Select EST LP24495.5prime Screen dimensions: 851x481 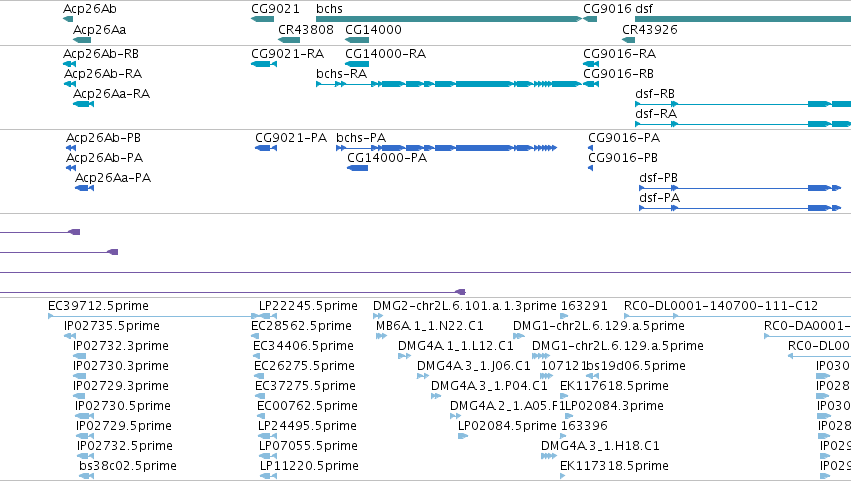pyautogui.click(x=307, y=427)
